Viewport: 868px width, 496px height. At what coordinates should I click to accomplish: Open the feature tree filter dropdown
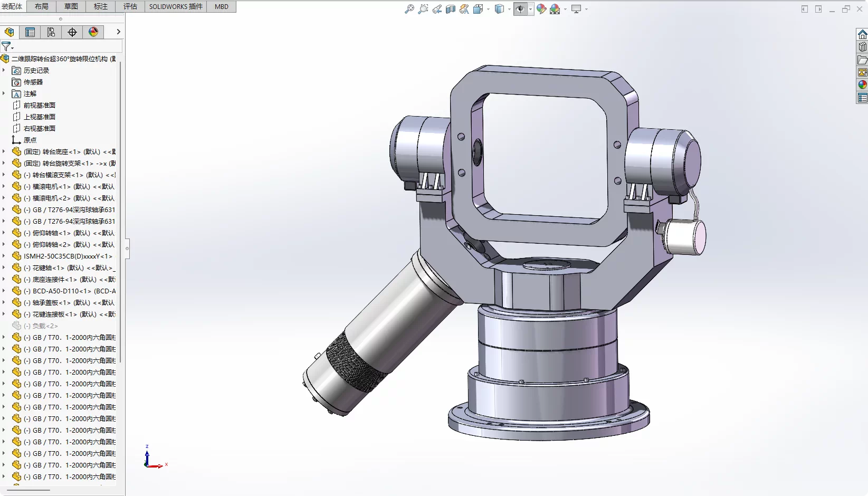pos(7,46)
